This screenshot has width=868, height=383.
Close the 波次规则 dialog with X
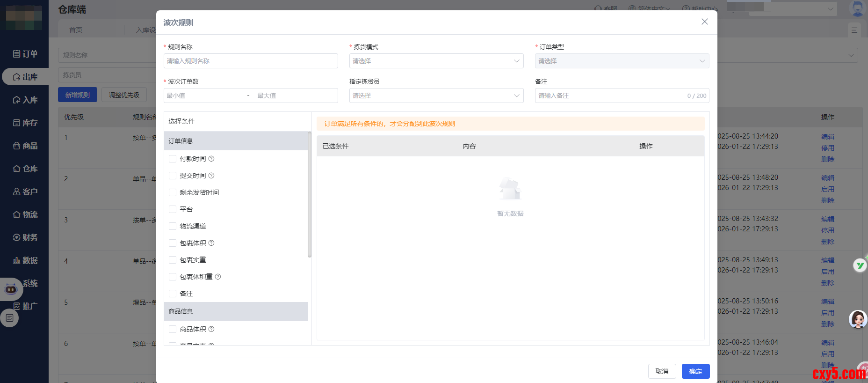[704, 22]
